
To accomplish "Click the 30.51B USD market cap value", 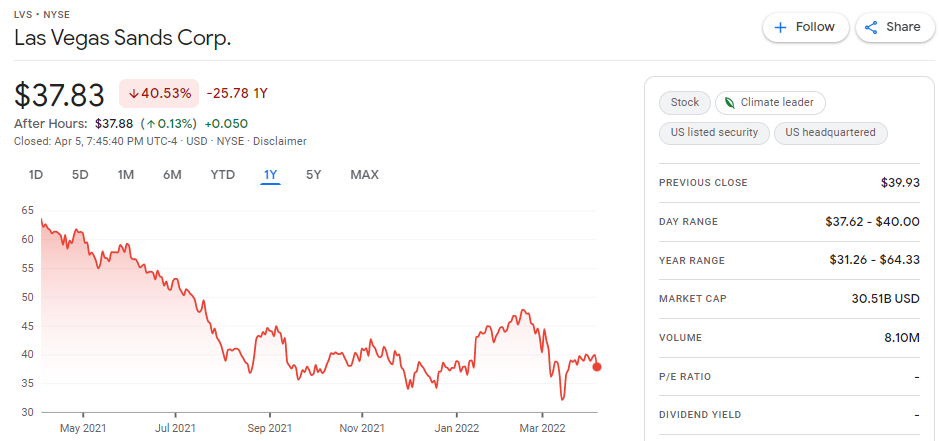I will (x=886, y=298).
